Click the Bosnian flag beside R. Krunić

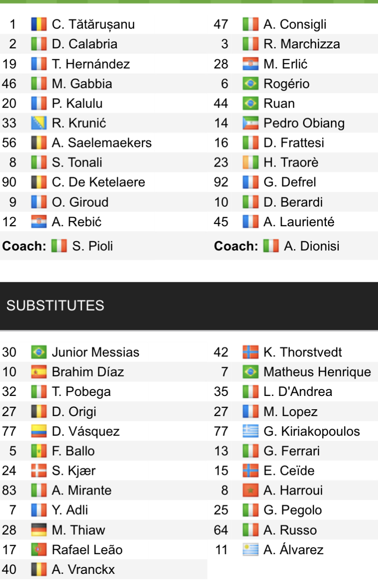(39, 123)
